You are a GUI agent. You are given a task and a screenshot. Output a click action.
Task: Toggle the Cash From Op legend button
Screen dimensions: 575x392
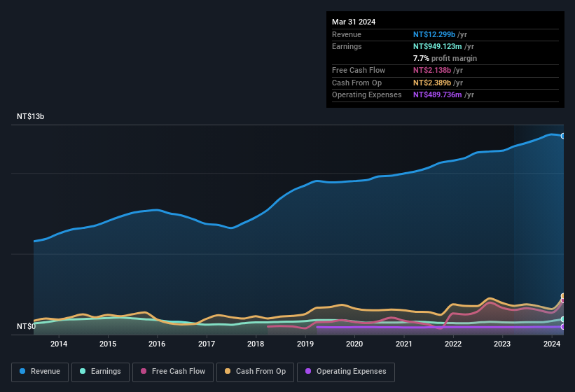[255, 372]
